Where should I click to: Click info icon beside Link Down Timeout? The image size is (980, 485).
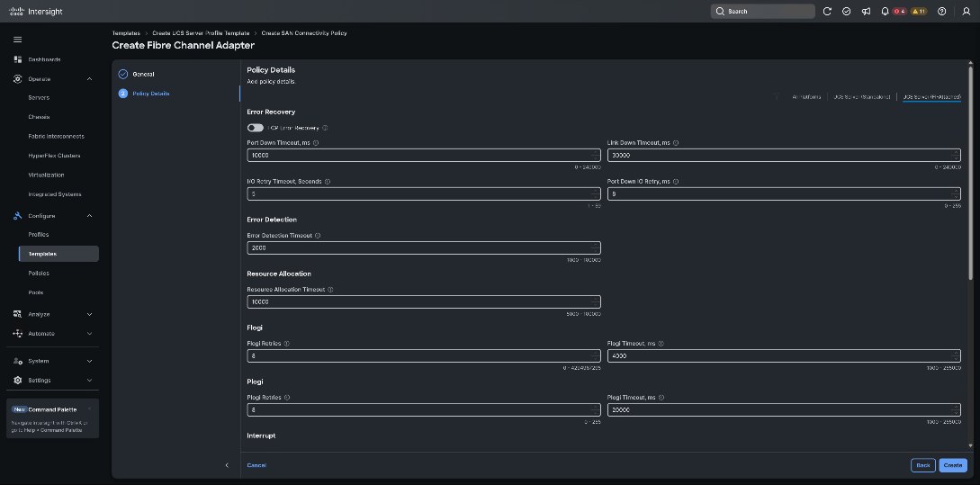point(676,143)
